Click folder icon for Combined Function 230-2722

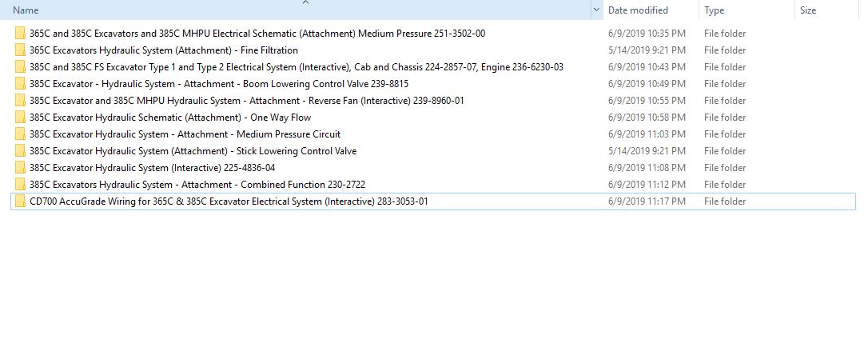tap(20, 185)
